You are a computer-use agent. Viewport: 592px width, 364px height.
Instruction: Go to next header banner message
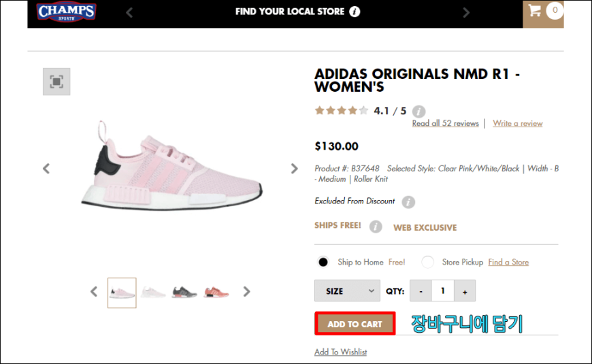point(466,12)
